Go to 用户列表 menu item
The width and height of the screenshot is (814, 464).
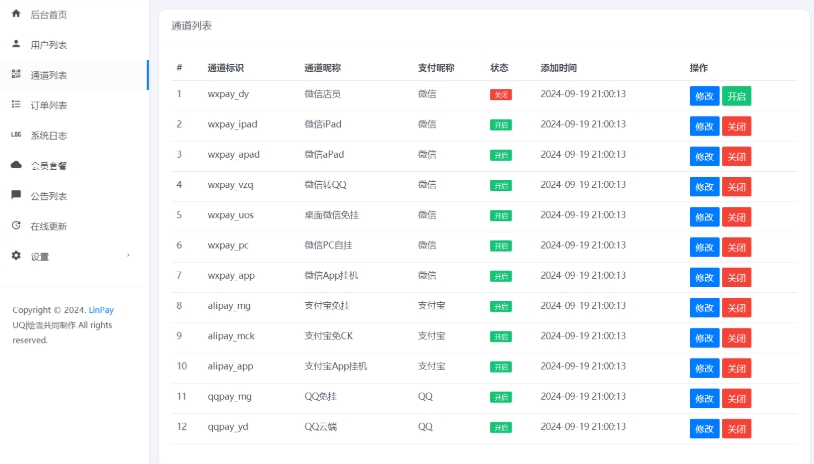coord(74,45)
